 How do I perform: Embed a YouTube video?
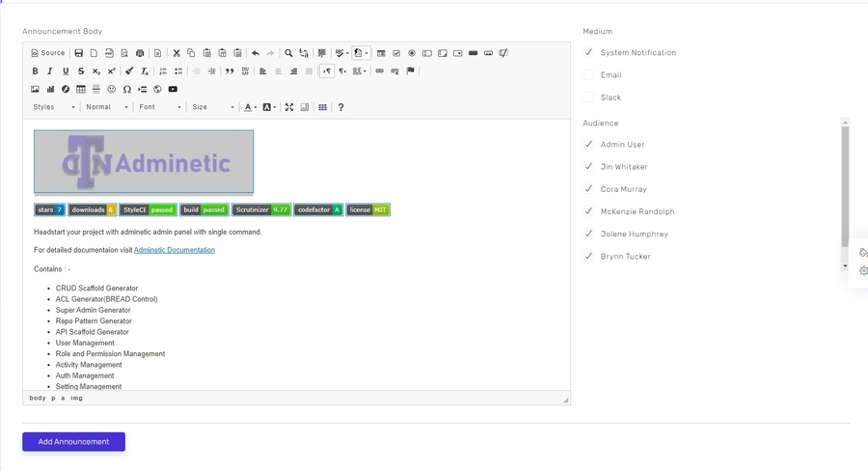click(173, 89)
